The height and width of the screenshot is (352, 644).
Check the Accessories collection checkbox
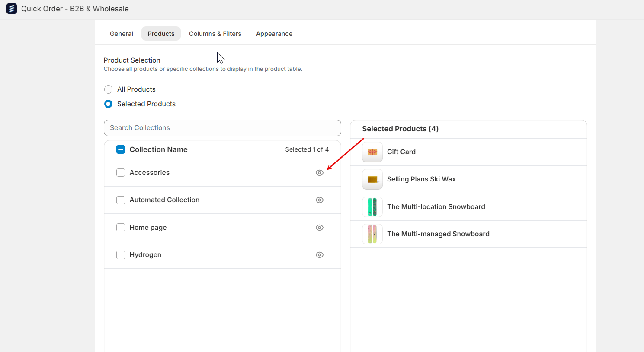tap(121, 173)
